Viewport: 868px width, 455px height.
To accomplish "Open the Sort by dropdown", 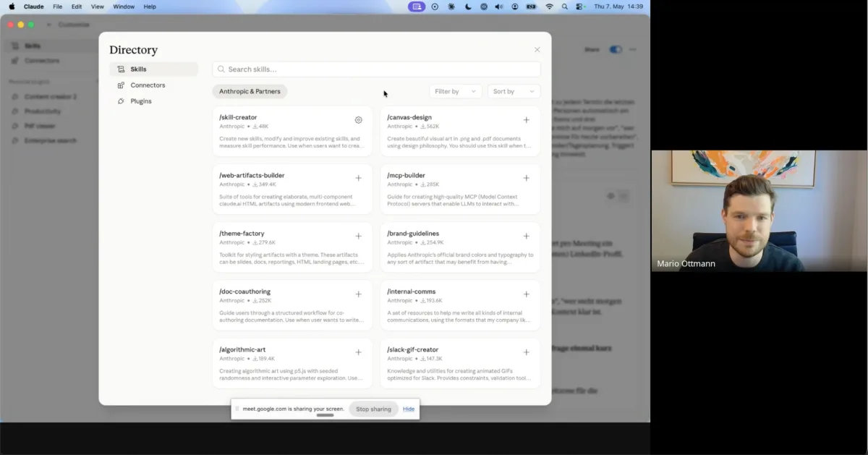I will 514,91.
